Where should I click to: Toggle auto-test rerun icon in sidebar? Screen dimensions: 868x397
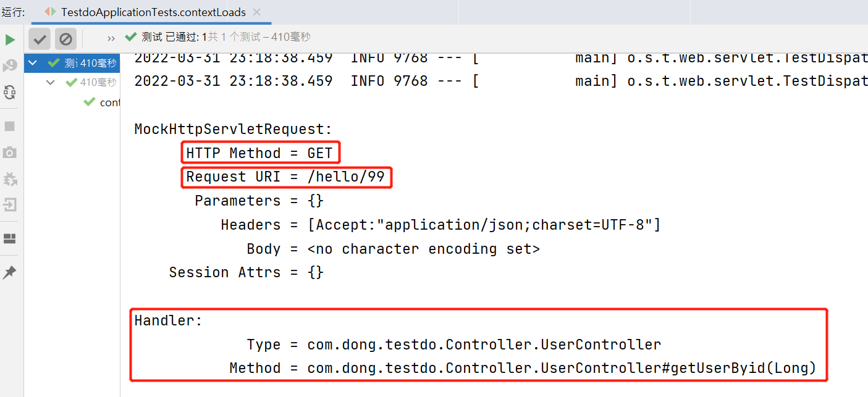point(10,93)
